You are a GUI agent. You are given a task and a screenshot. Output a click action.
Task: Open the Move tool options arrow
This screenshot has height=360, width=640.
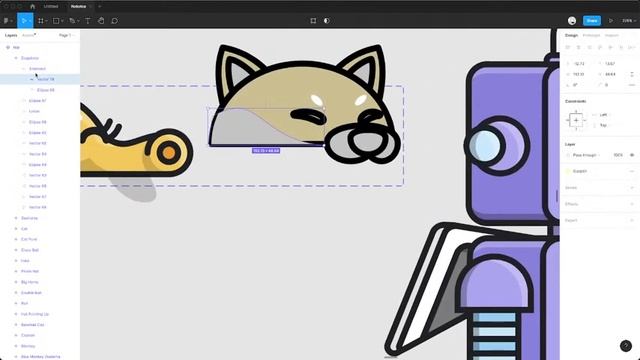30,21
